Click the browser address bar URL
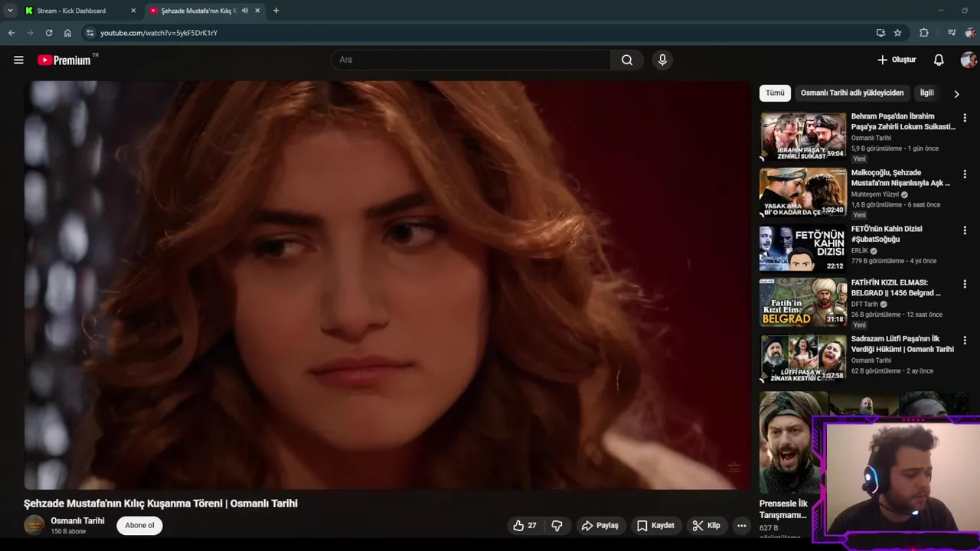This screenshot has width=980, height=551. point(158,33)
